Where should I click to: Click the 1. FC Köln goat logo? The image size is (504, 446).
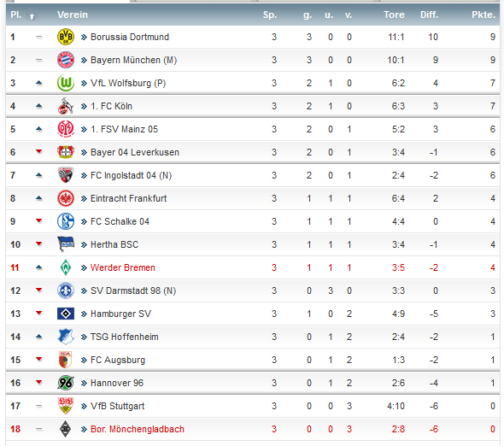click(66, 106)
